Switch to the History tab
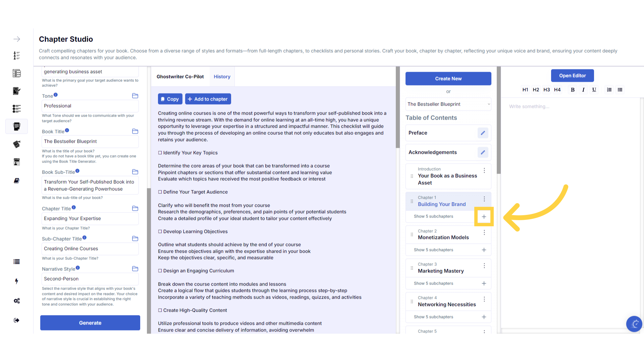This screenshot has height=362, width=644. tap(222, 77)
